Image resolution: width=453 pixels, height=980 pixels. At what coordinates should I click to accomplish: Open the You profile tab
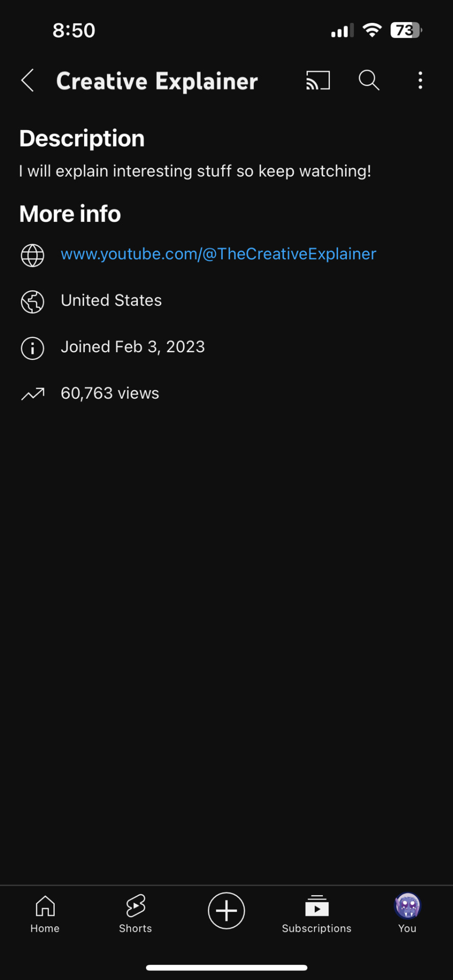click(x=407, y=914)
